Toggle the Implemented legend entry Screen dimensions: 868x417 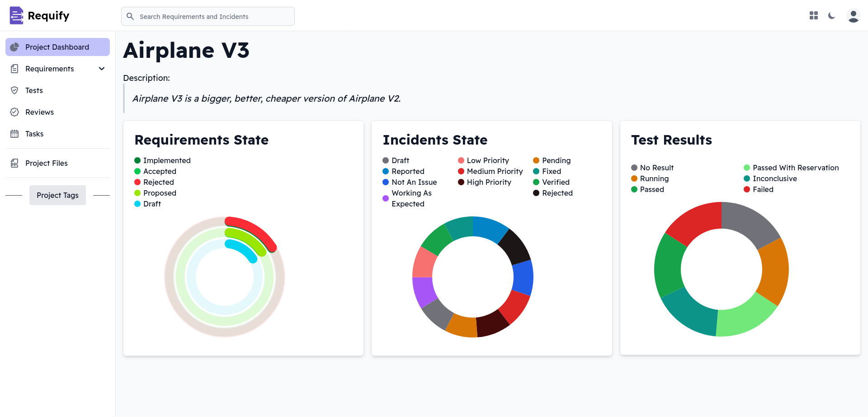click(x=166, y=160)
